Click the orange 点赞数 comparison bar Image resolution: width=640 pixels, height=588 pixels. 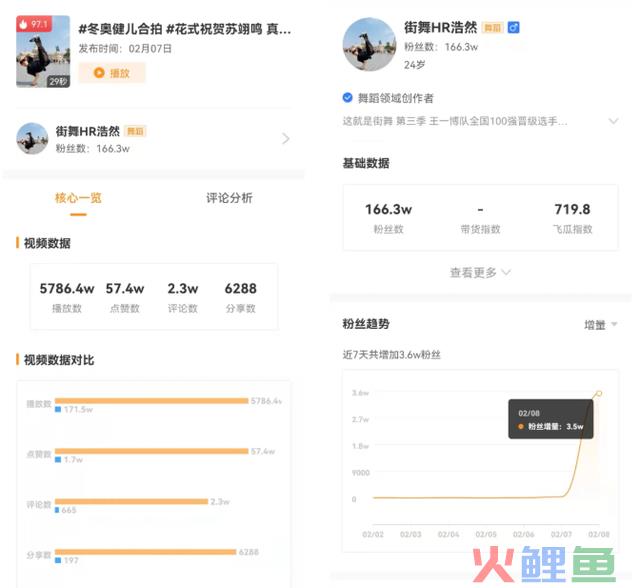tap(151, 451)
